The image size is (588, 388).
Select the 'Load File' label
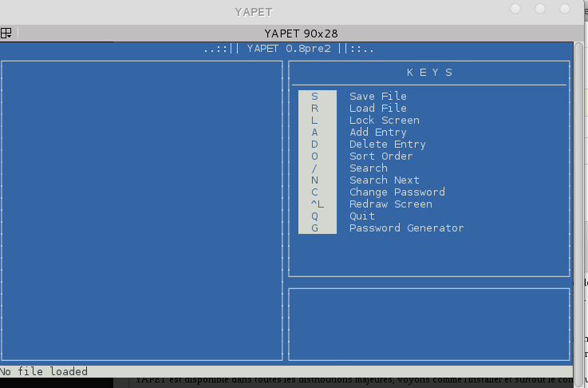tap(378, 108)
